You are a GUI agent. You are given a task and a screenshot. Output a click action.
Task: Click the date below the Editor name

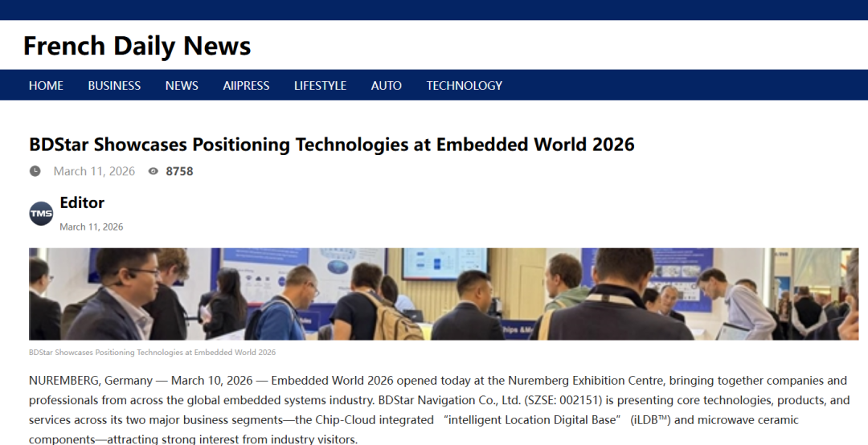click(92, 227)
